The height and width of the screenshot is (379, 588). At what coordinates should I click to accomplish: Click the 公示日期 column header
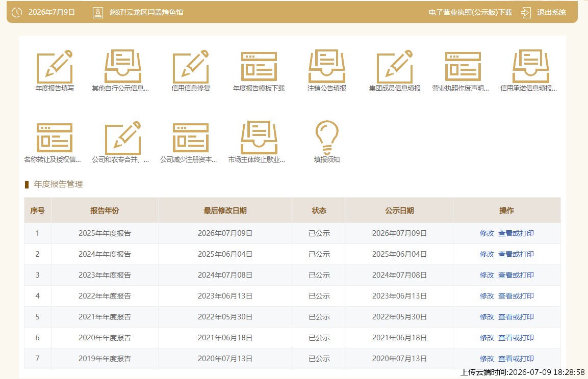point(399,210)
